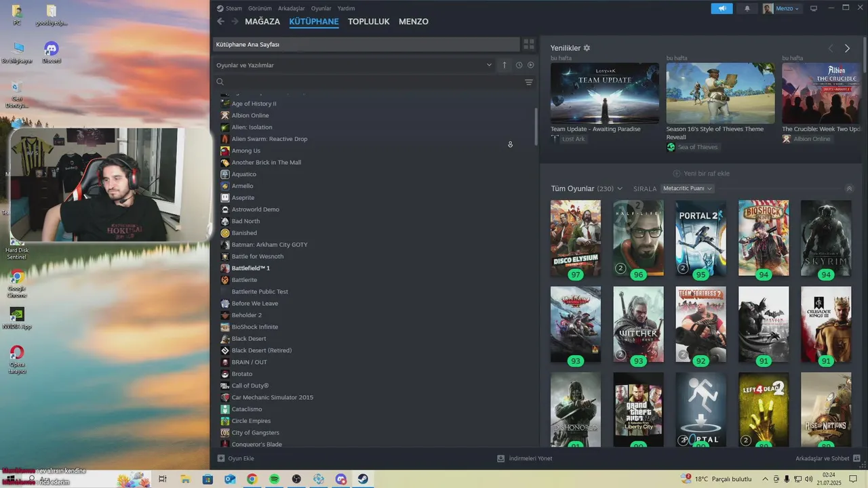Image resolution: width=868 pixels, height=488 pixels.
Task: Click the İndirmeleri Yönet download icon
Action: click(x=501, y=458)
